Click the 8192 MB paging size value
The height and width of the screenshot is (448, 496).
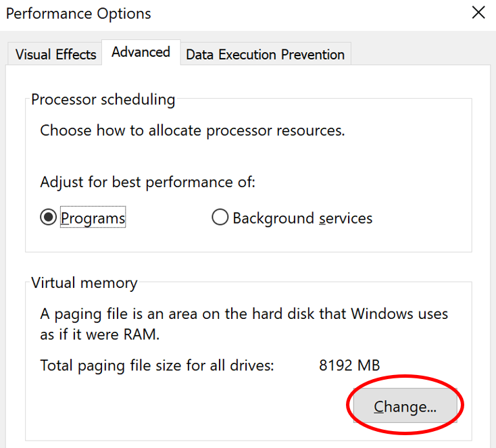(349, 366)
